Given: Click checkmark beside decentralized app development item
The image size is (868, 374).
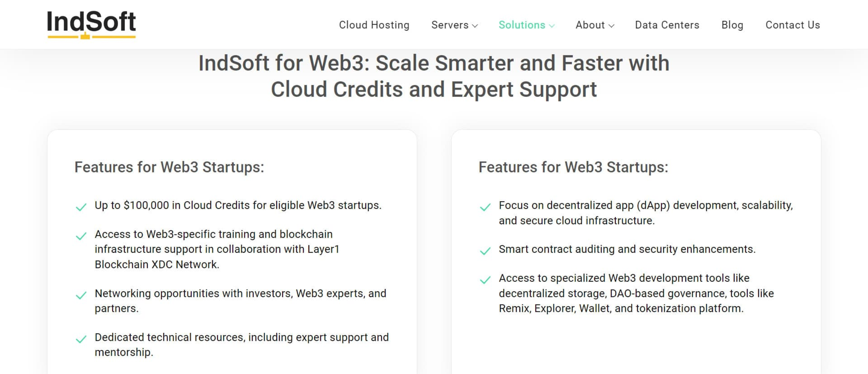Looking at the screenshot, I should pyautogui.click(x=485, y=207).
